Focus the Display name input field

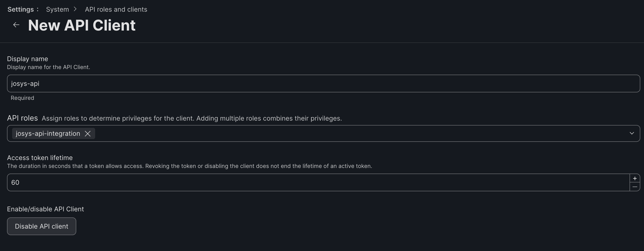322,84
